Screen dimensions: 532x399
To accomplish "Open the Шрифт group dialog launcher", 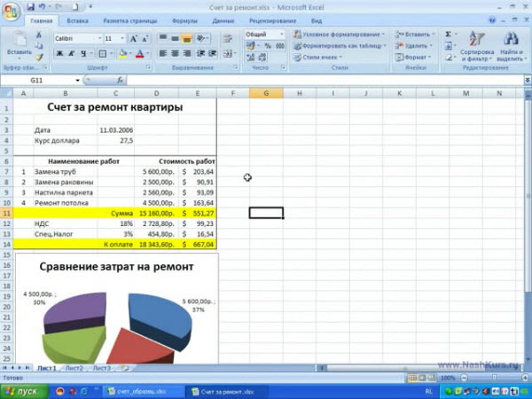I will (148, 67).
